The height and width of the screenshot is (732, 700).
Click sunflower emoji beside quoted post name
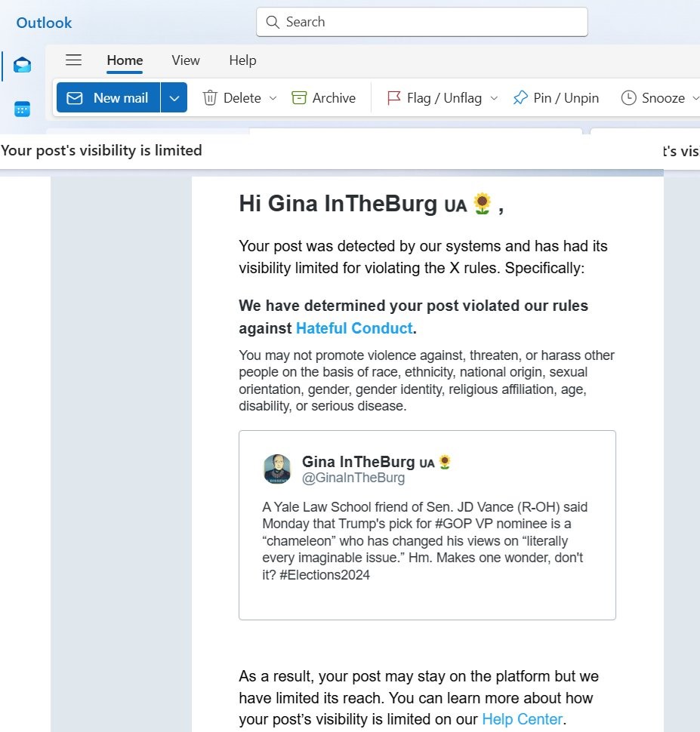(x=445, y=462)
